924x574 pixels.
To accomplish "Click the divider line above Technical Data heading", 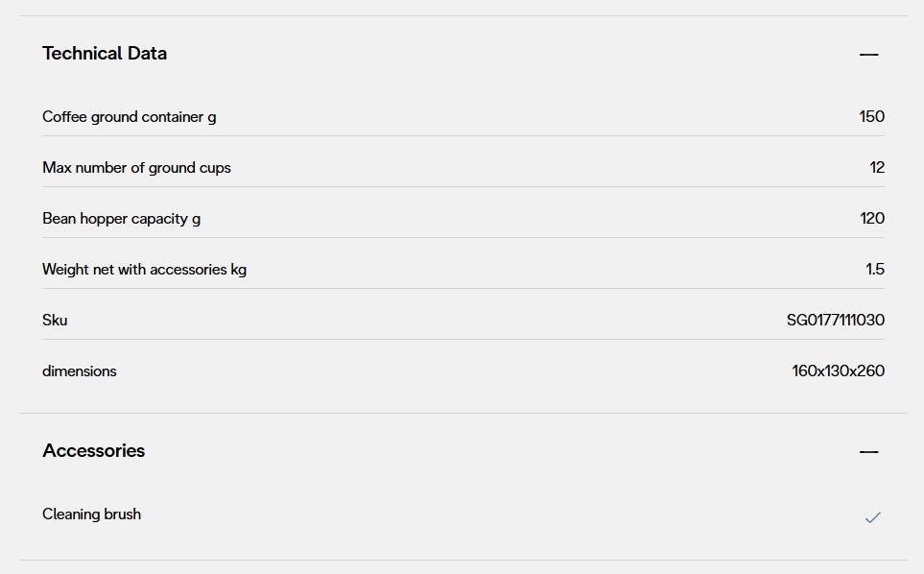I will [x=462, y=15].
